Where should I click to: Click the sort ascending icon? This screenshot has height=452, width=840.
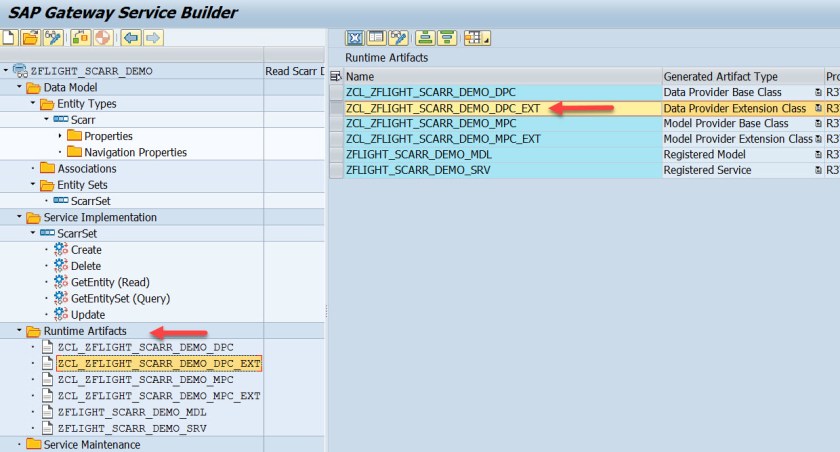(425, 38)
